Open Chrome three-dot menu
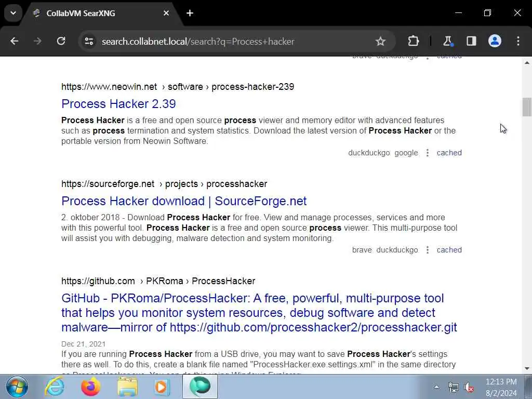Screen dimensions: 532x399 pos(518,41)
